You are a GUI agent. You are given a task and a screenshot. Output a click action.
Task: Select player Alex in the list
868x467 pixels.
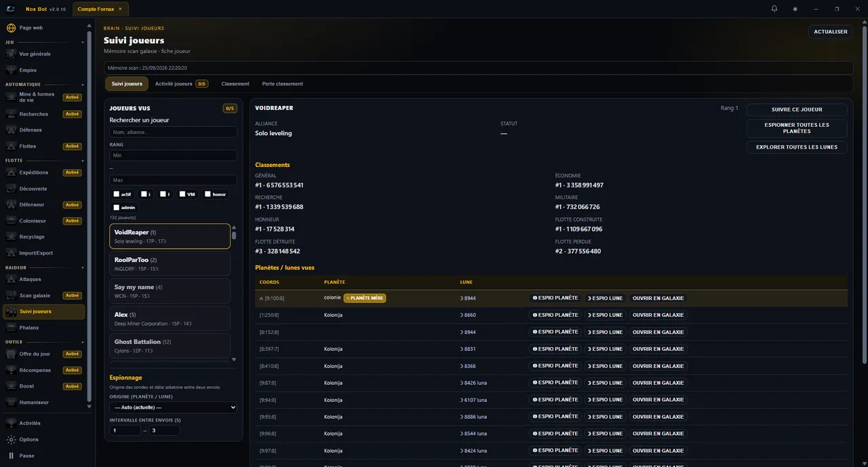pyautogui.click(x=170, y=318)
